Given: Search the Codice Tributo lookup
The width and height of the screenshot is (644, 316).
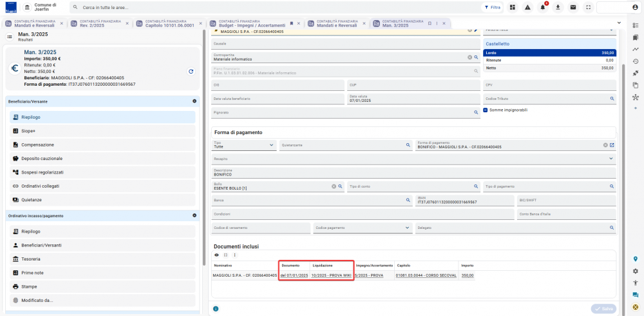Looking at the screenshot, I should (612, 99).
